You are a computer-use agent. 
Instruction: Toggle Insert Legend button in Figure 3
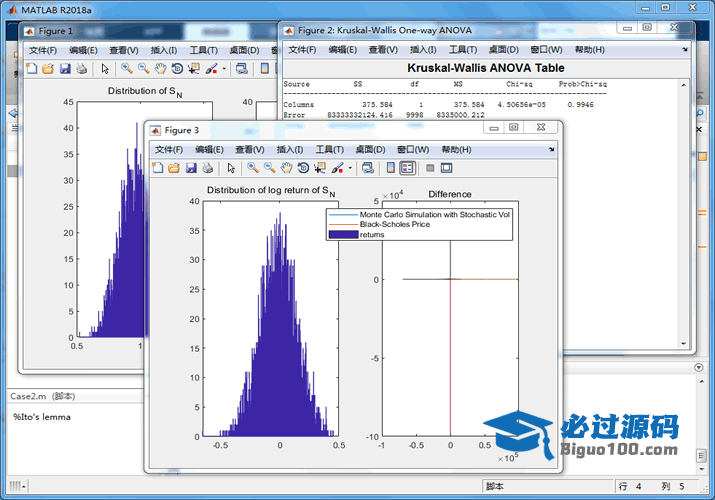[x=407, y=168]
